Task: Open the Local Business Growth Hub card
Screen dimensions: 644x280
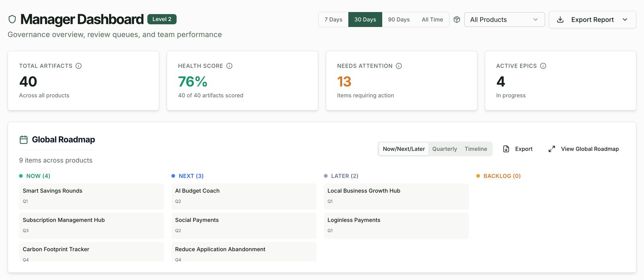Action: click(x=396, y=196)
